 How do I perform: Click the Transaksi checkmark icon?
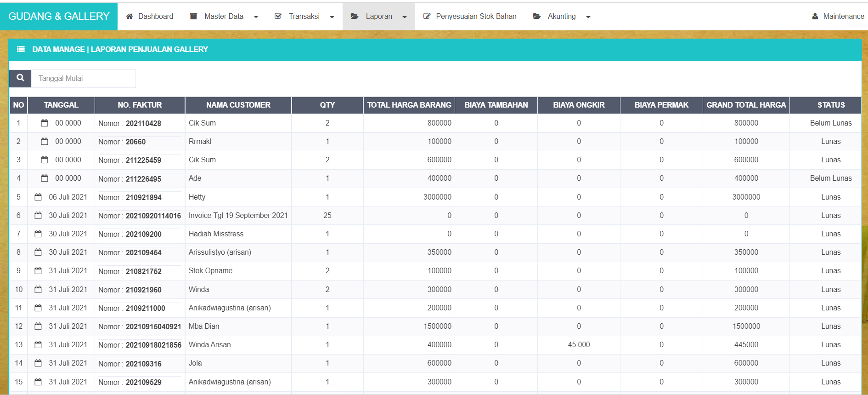pyautogui.click(x=278, y=17)
